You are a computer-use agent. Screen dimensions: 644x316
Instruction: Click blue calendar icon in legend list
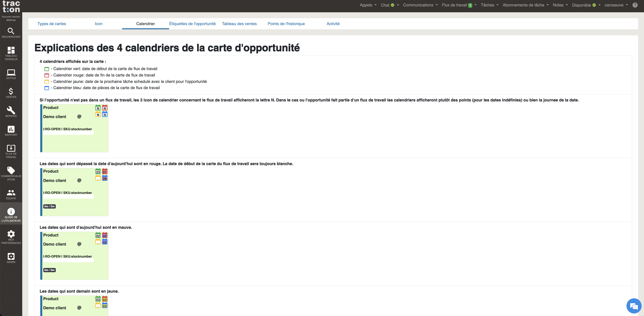(x=46, y=88)
